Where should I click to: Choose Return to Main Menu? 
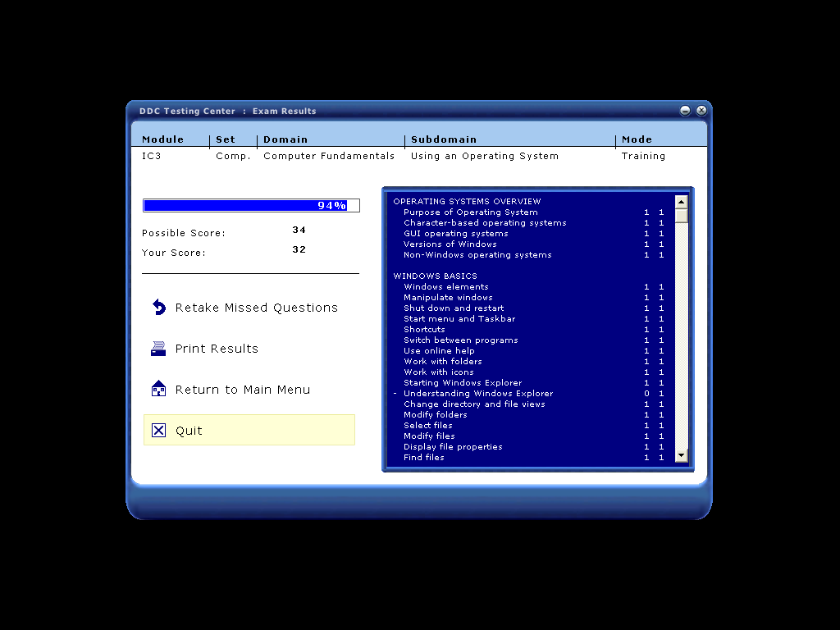tap(243, 390)
